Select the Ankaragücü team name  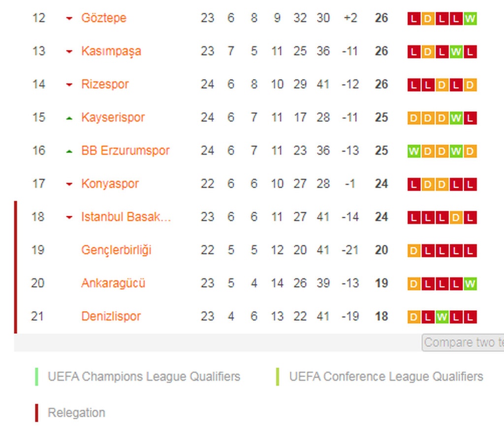click(113, 283)
